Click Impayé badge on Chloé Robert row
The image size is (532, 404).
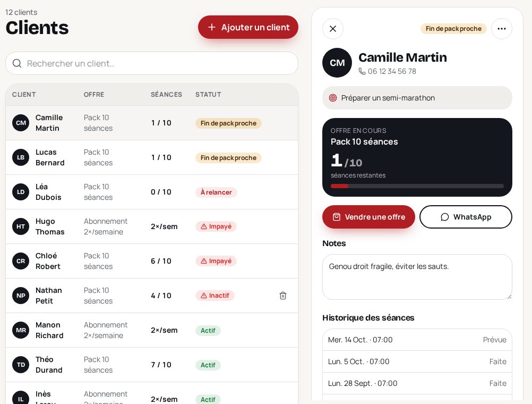tap(216, 261)
